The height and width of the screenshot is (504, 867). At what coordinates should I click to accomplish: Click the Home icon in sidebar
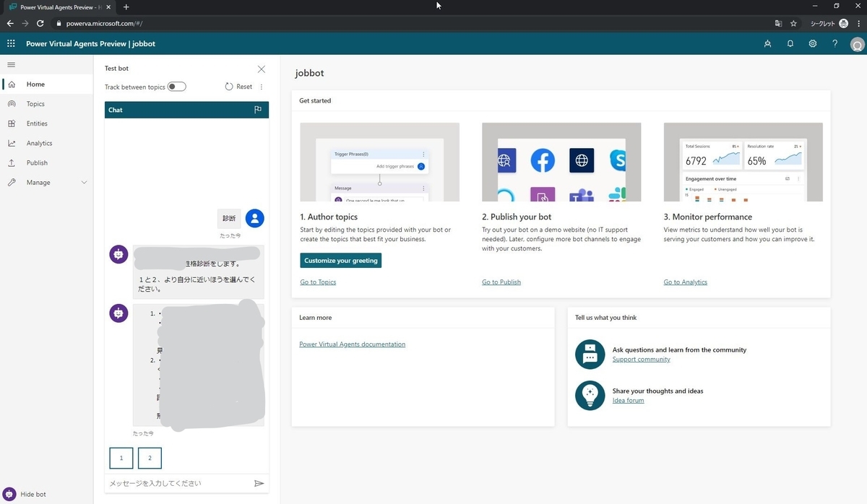[x=12, y=84]
